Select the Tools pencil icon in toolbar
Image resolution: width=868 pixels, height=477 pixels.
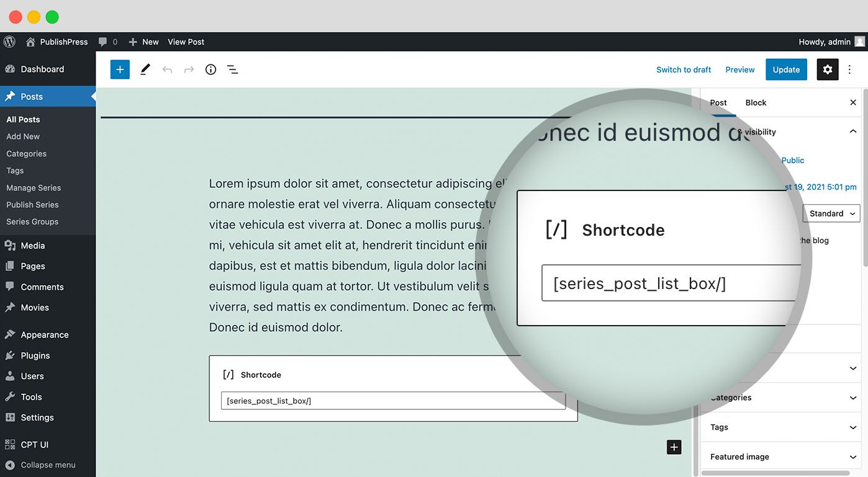[145, 69]
